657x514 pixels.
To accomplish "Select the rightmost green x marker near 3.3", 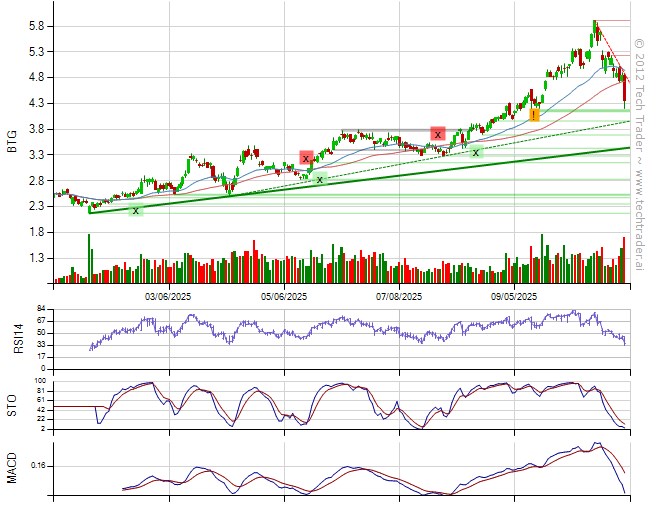I will pyautogui.click(x=476, y=152).
